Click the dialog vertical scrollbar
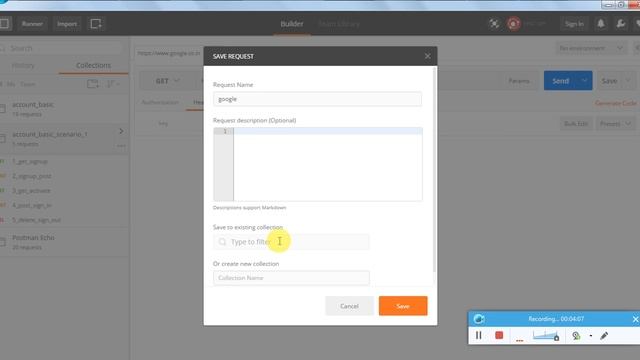The image size is (640, 360). tap(434, 169)
